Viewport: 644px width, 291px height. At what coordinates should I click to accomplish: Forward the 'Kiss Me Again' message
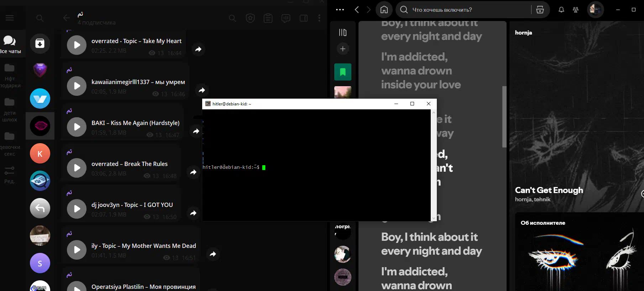click(x=196, y=131)
